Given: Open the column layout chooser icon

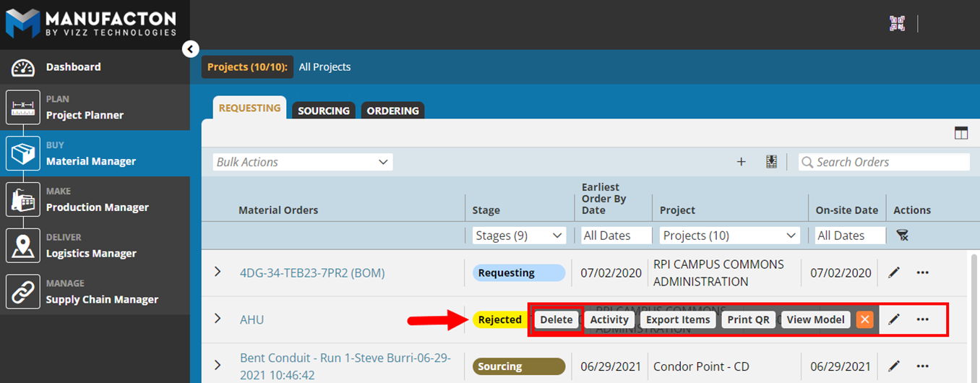Looking at the screenshot, I should [960, 133].
